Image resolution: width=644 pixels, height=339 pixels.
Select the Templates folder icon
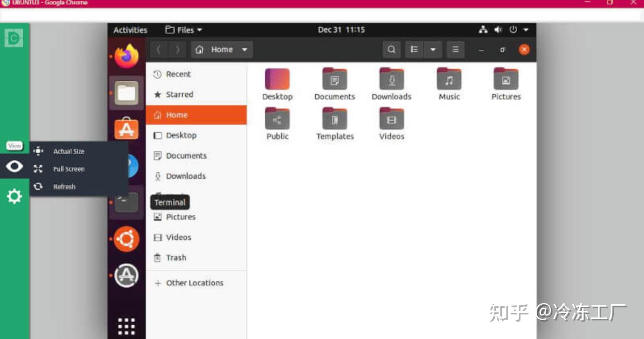[x=335, y=119]
